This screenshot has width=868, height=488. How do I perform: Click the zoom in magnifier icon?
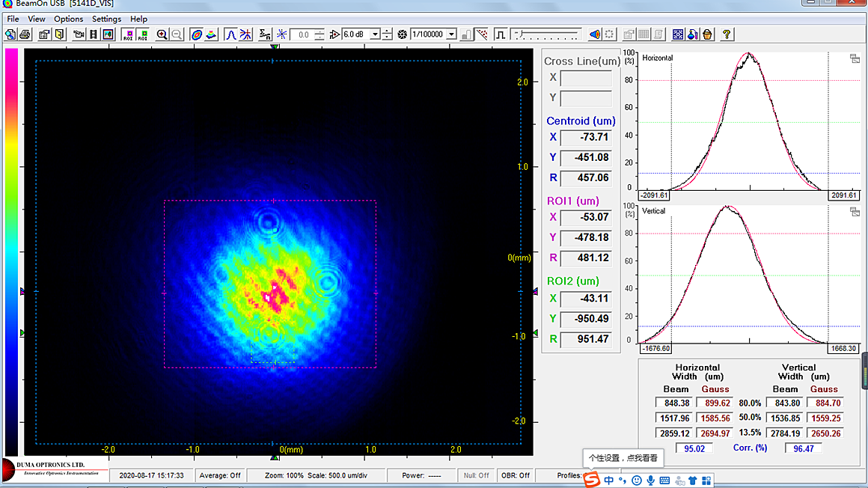point(162,34)
